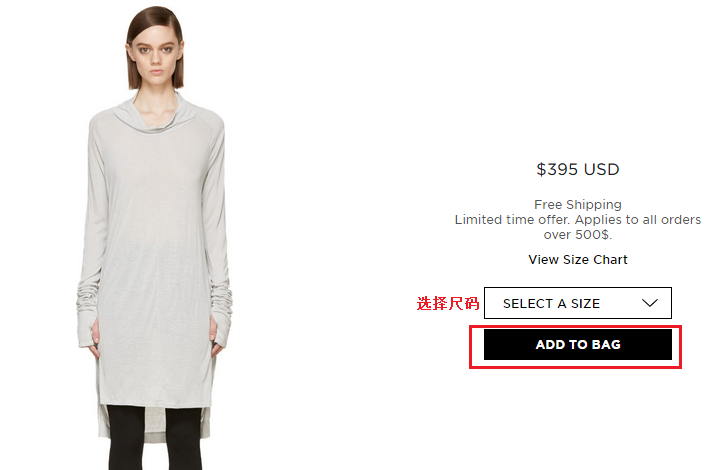Viewport: 728px width, 470px height.
Task: Click the 'over 500$.' shipping condition text
Action: 578,235
